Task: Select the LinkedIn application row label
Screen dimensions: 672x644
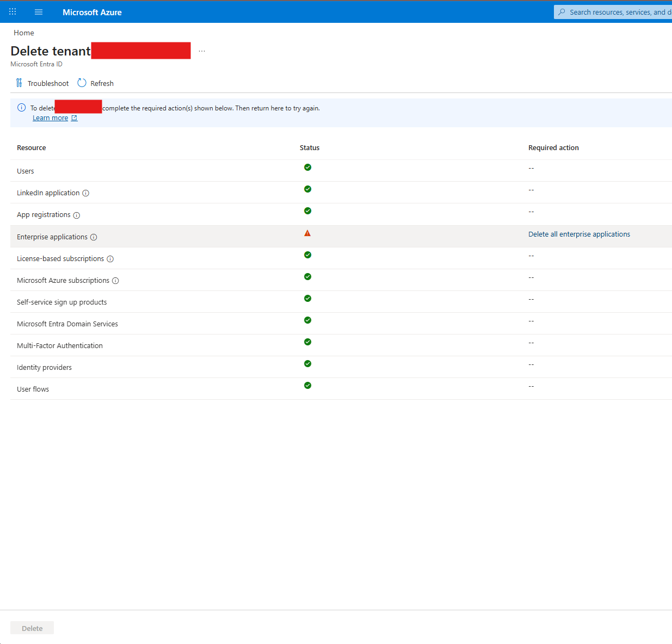Action: coord(48,193)
